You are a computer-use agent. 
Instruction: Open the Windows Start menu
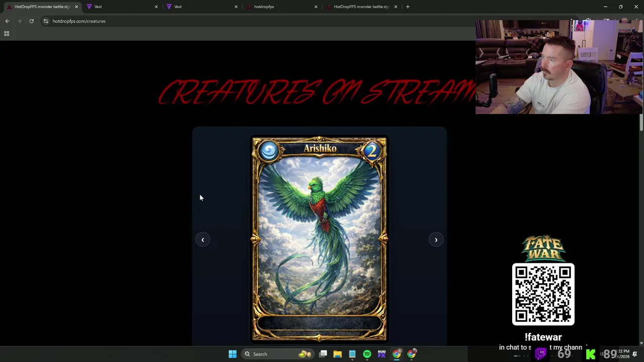[232, 354]
